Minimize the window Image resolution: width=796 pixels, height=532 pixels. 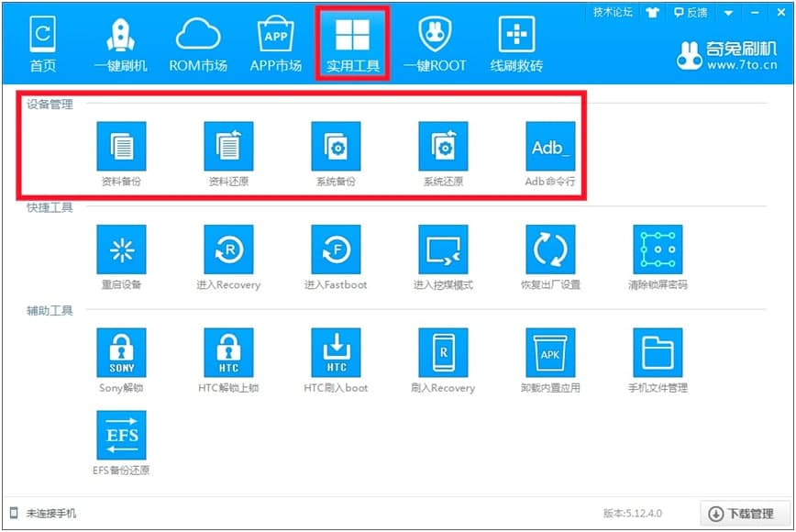tap(756, 13)
